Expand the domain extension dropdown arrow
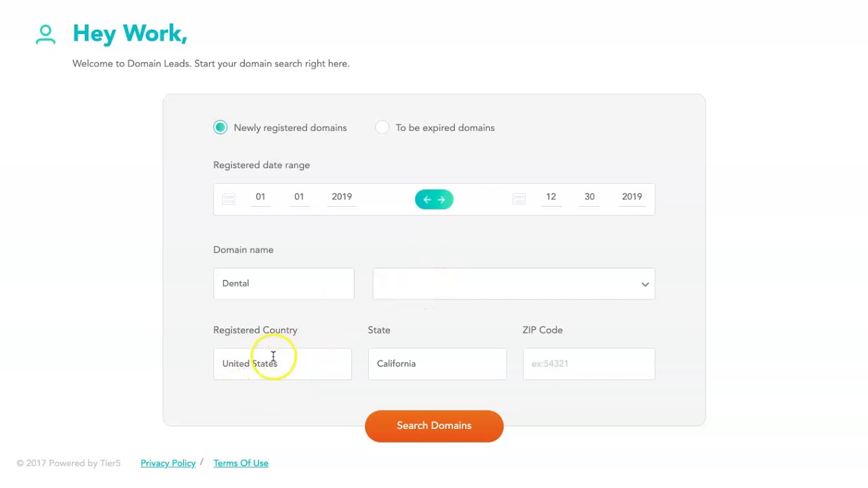This screenshot has width=868, height=488. 645,284
